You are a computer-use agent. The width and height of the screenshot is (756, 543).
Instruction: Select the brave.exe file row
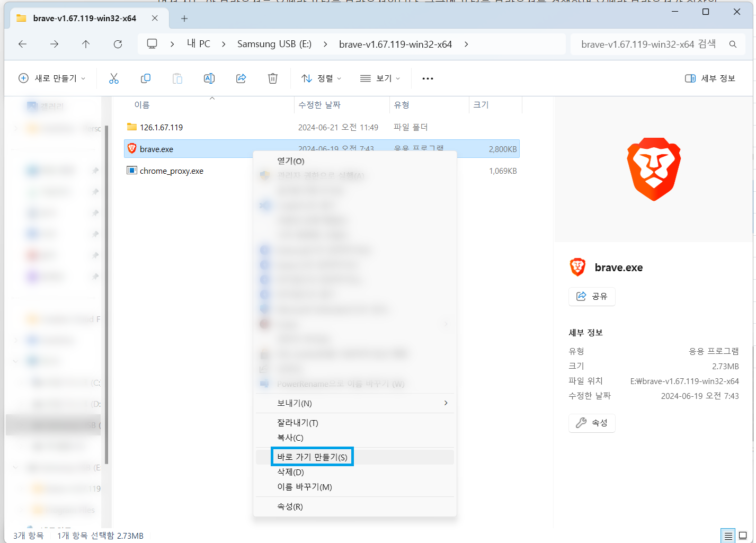(x=322, y=149)
